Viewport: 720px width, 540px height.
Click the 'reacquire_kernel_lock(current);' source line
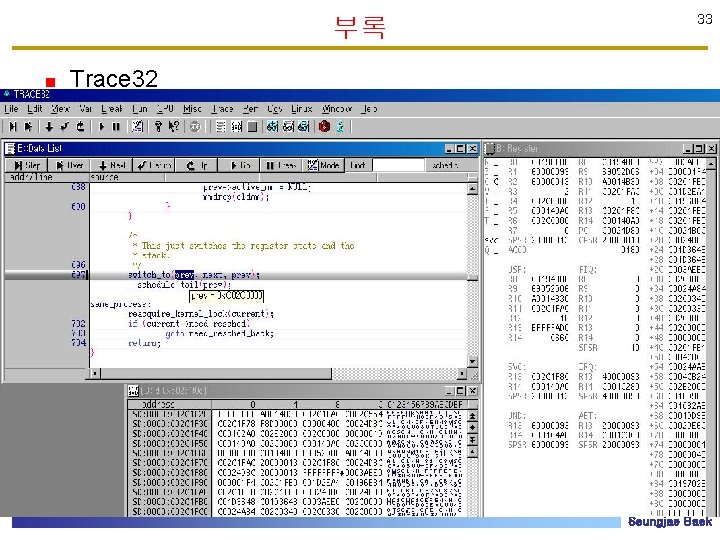(x=201, y=314)
